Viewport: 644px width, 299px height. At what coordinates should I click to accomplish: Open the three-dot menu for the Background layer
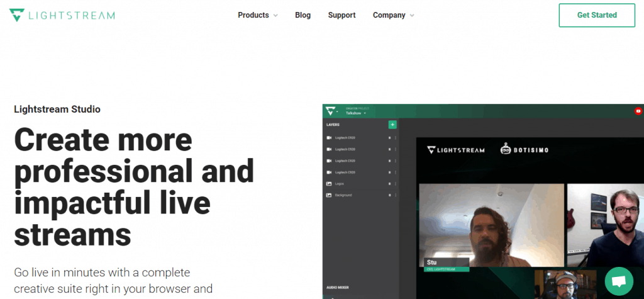(x=396, y=195)
